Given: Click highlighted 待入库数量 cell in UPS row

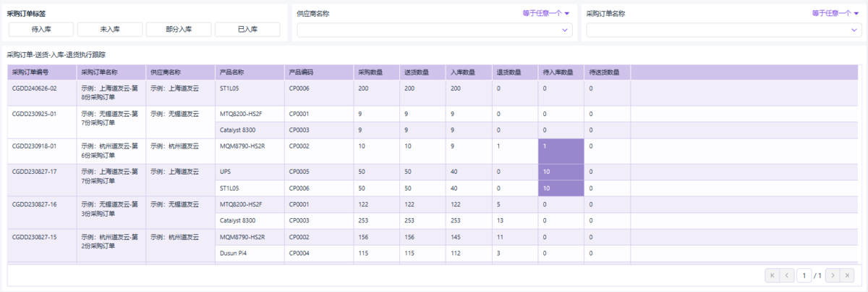Looking at the screenshot, I should click(x=561, y=172).
